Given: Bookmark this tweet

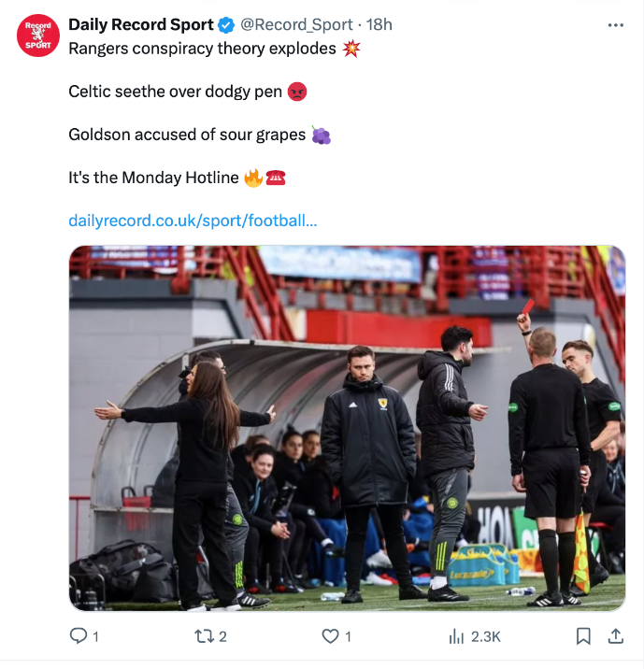Looking at the screenshot, I should tap(583, 636).
